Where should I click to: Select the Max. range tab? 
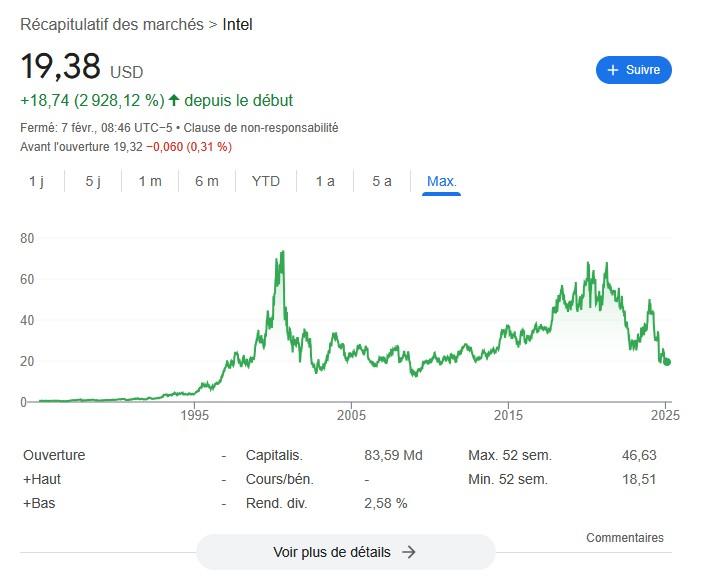click(441, 181)
